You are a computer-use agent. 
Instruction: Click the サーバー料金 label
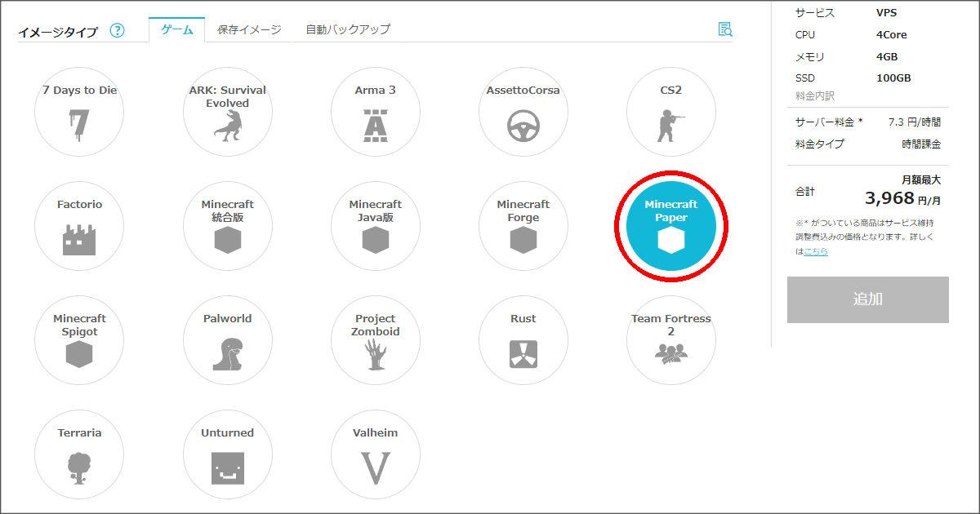click(x=829, y=122)
